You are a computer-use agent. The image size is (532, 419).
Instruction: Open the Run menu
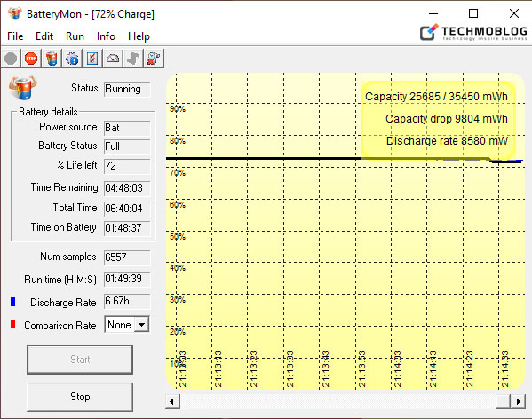[x=75, y=36]
